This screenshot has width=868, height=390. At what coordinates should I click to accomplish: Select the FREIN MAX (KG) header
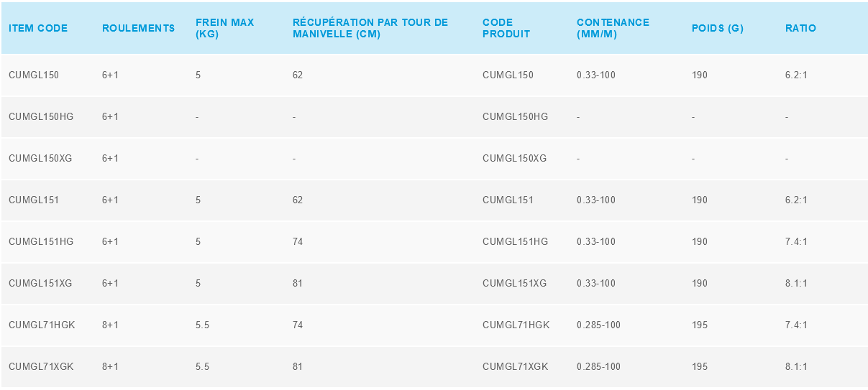(224, 29)
